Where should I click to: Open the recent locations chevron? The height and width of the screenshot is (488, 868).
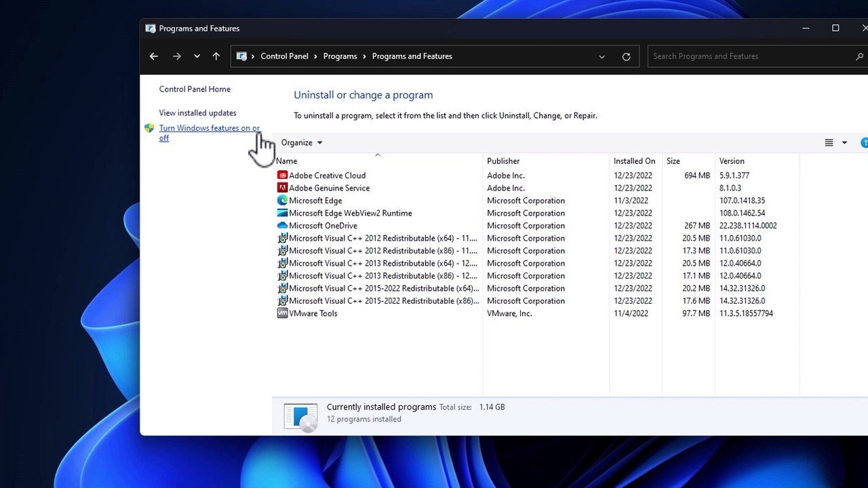click(197, 56)
